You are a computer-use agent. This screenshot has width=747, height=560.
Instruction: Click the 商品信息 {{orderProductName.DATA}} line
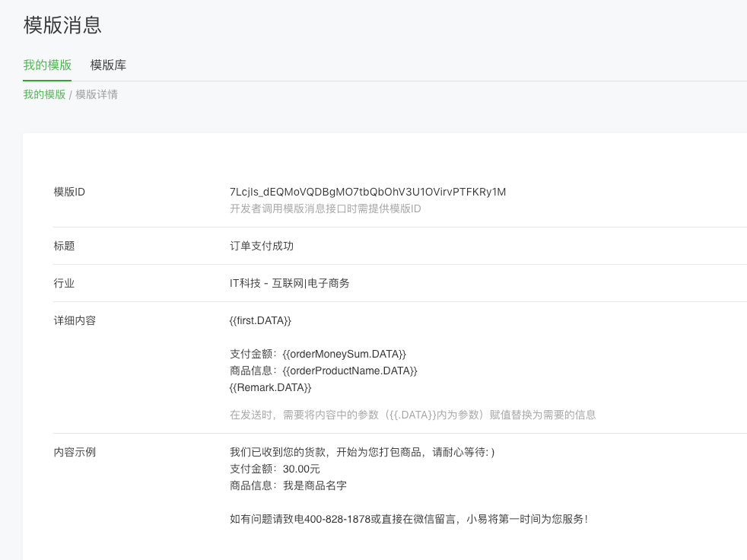323,371
